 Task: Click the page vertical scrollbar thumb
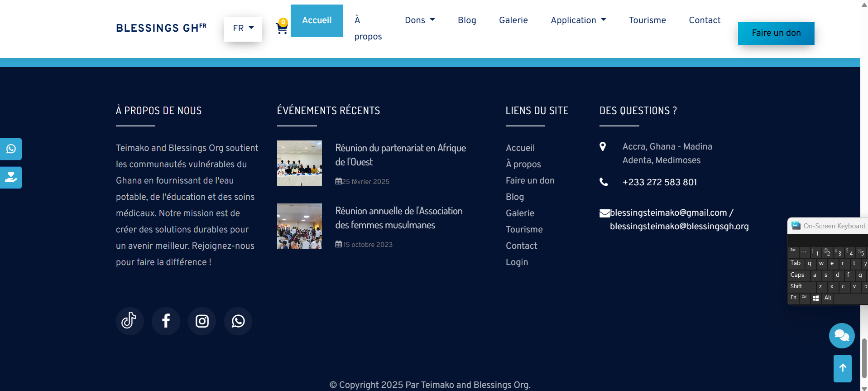click(864, 358)
